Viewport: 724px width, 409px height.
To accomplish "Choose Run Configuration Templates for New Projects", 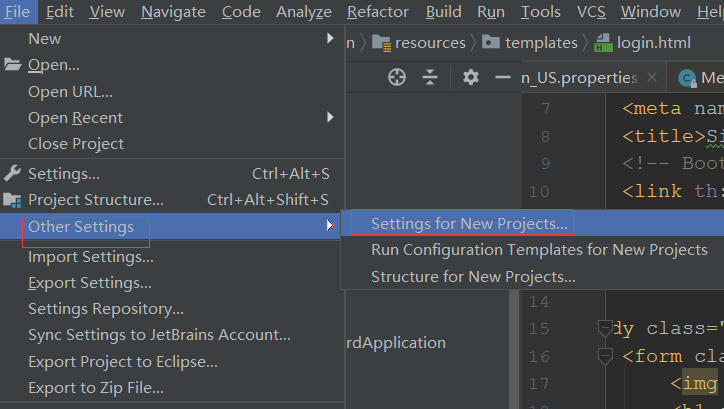I will [x=533, y=250].
